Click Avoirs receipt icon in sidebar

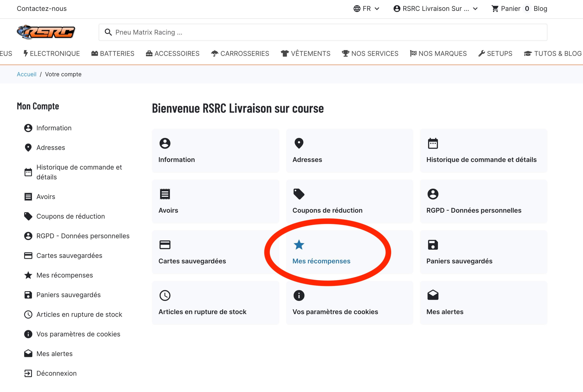(x=28, y=197)
